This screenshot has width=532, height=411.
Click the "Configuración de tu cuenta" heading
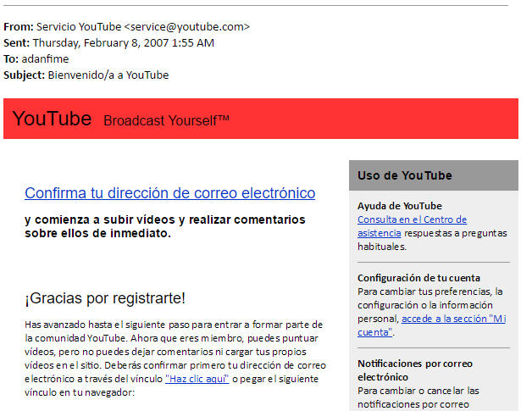tap(418, 278)
